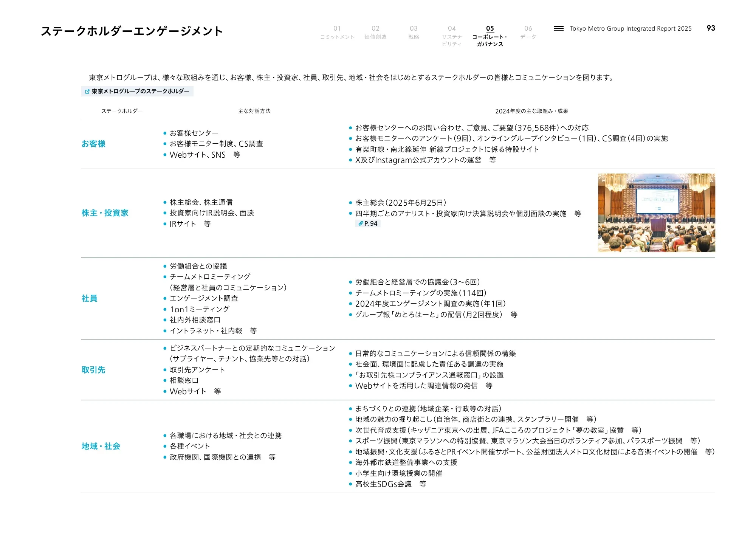Click the link icon beside P. 94
Screen dimensions: 756x535
361,223
